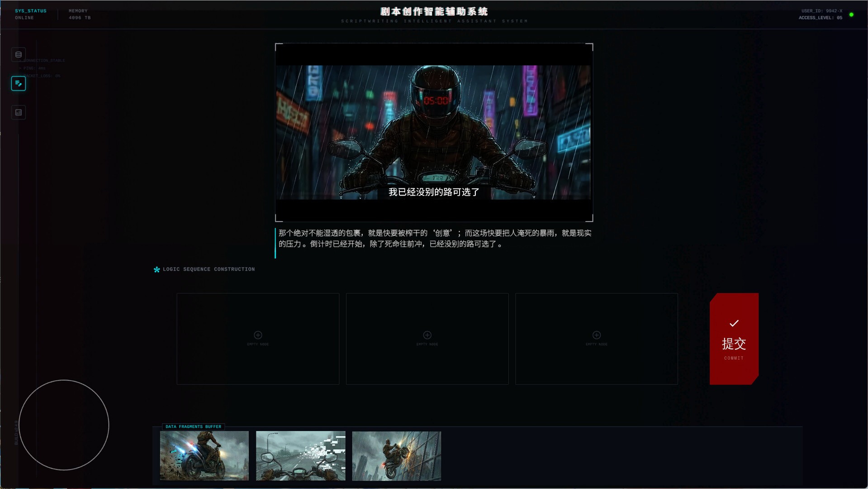Click the plus icon in the first EMPTY NODE
This screenshot has width=868, height=489.
(258, 335)
